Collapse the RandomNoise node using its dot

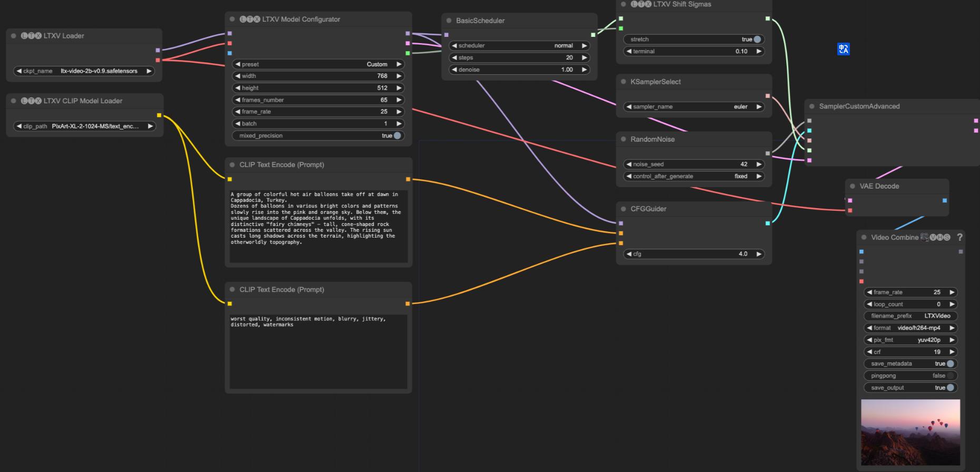(623, 140)
